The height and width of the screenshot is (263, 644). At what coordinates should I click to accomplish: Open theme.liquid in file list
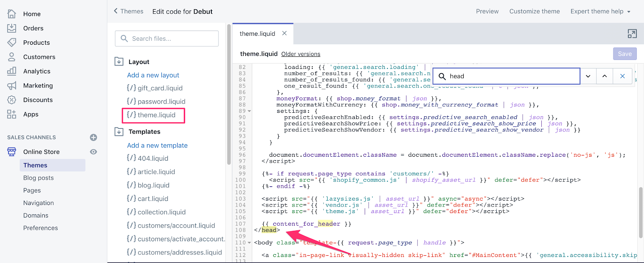coord(151,115)
